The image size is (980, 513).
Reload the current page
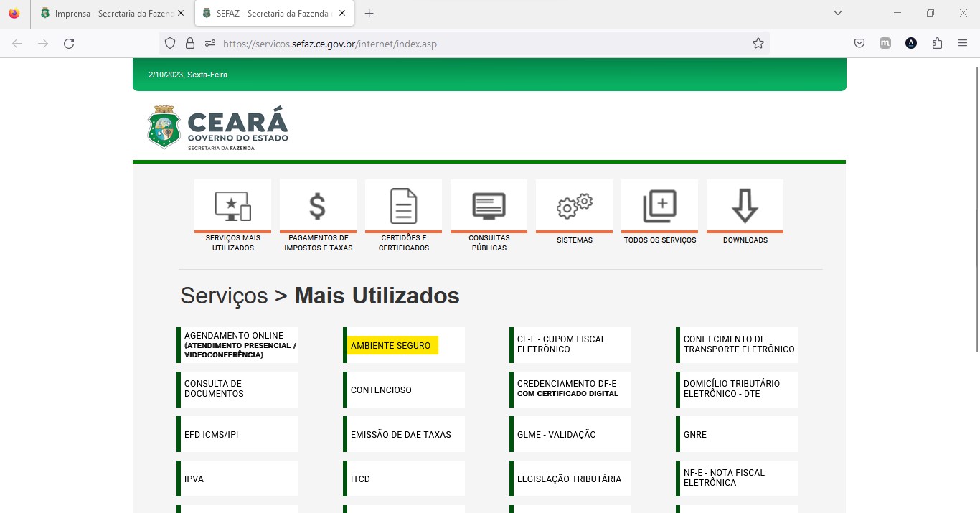click(x=69, y=44)
